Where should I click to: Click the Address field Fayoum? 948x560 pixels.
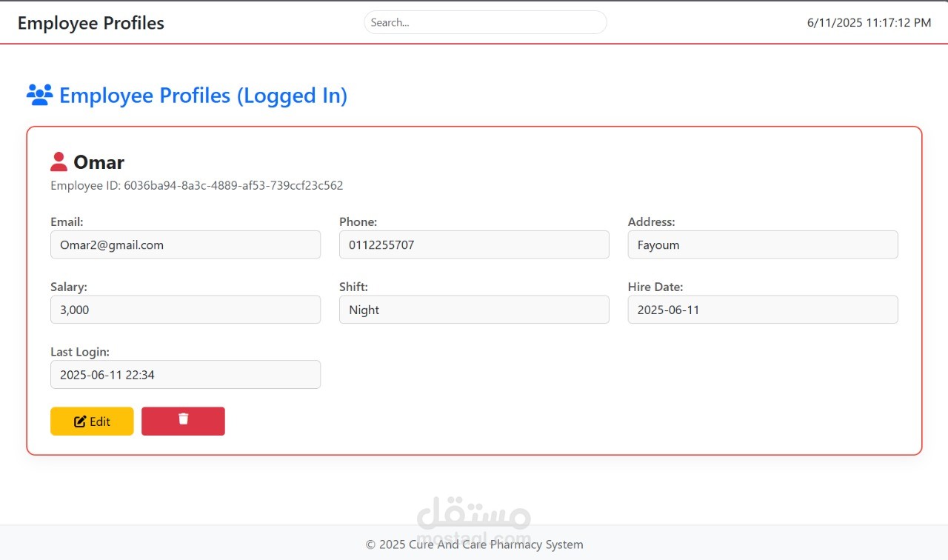pos(763,244)
